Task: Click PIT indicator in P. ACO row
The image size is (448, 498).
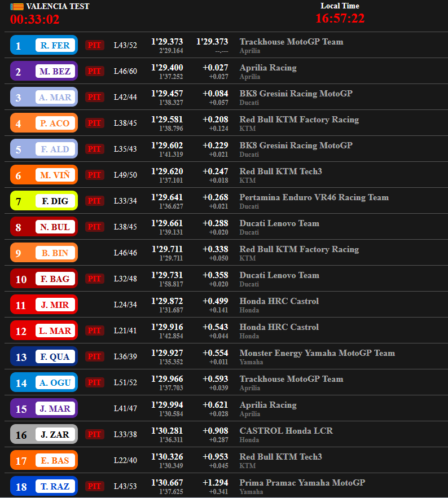Action: click(94, 123)
